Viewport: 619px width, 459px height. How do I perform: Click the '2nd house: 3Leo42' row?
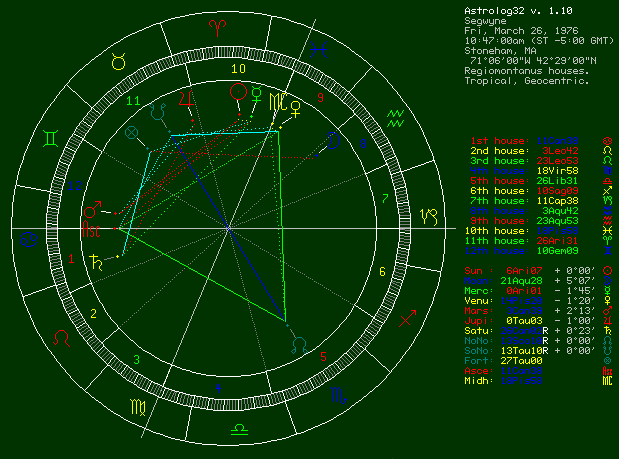click(541, 151)
